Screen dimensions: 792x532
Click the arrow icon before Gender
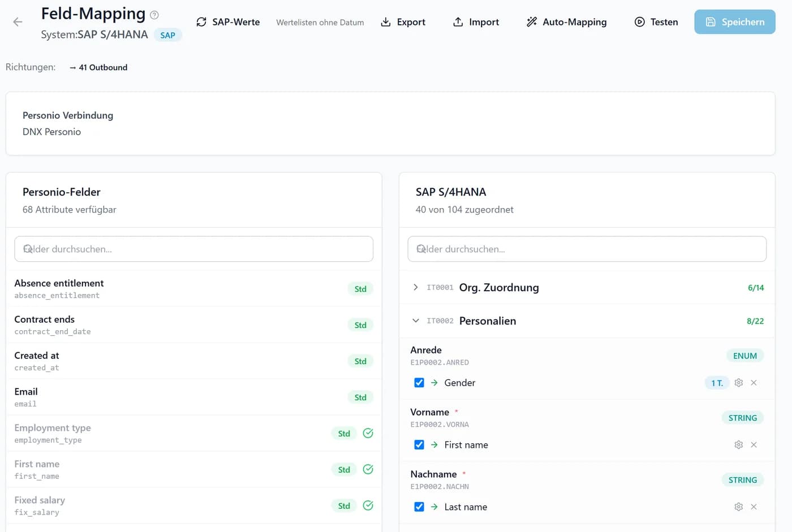(434, 383)
